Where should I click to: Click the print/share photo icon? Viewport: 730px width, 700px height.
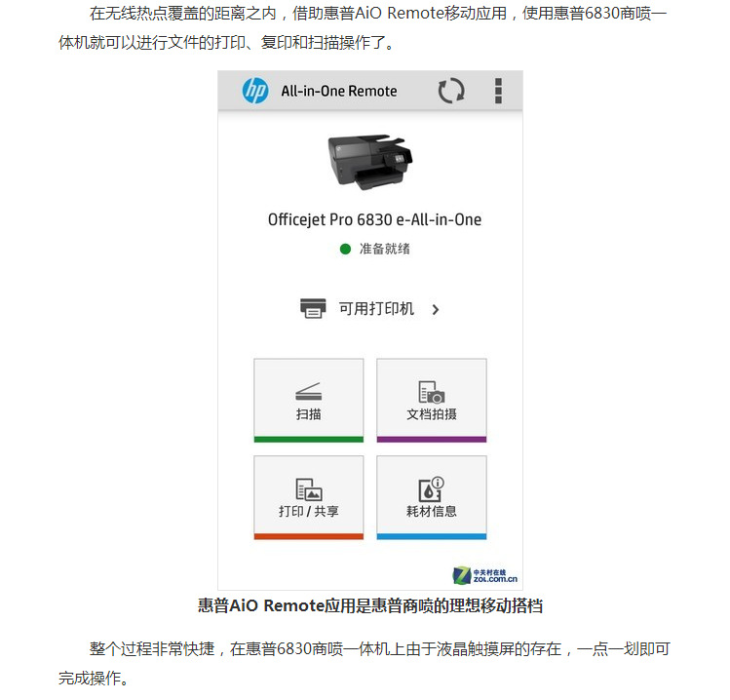[309, 489]
